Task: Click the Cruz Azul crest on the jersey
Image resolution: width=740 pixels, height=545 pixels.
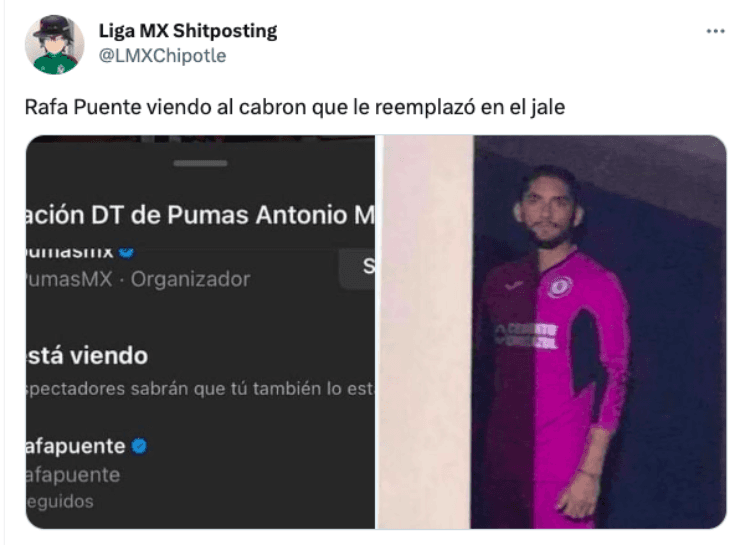Action: click(x=560, y=286)
